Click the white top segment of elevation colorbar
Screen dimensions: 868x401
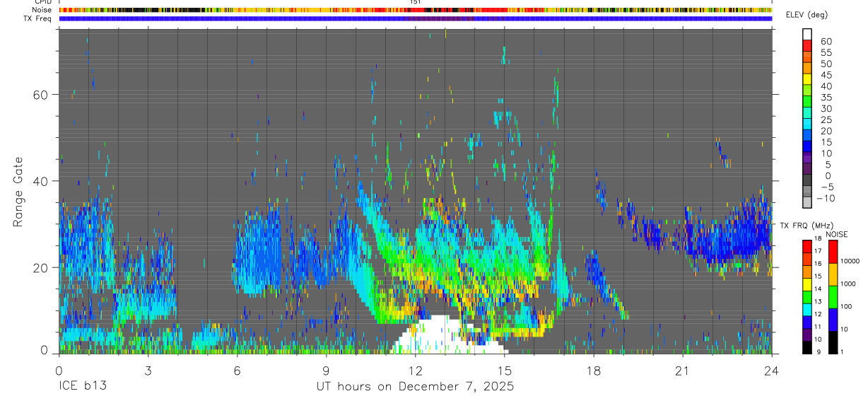coord(807,34)
